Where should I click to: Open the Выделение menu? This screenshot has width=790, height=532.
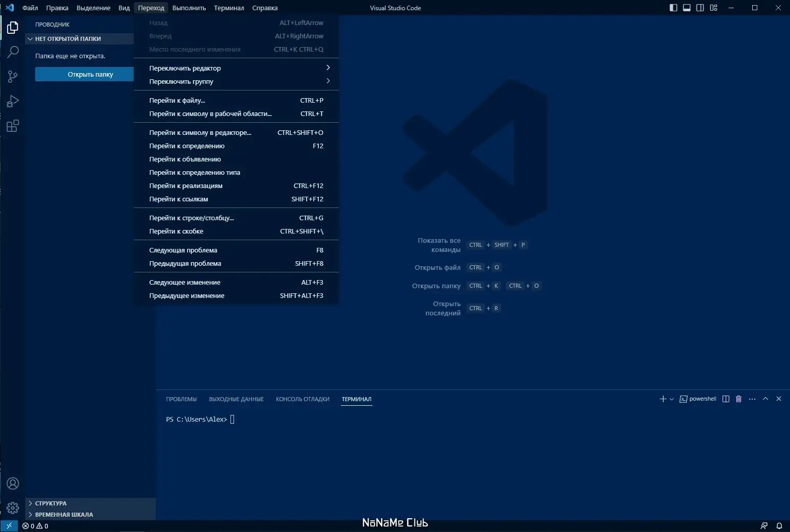[x=94, y=8]
